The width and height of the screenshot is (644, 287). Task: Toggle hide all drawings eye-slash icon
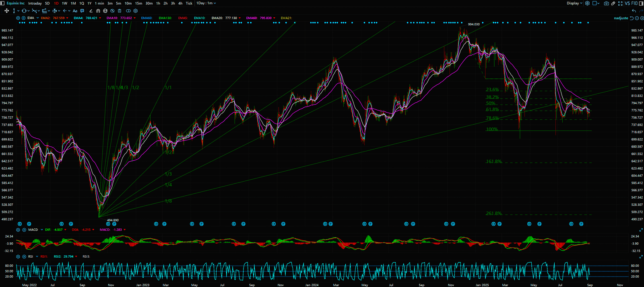coord(112,11)
